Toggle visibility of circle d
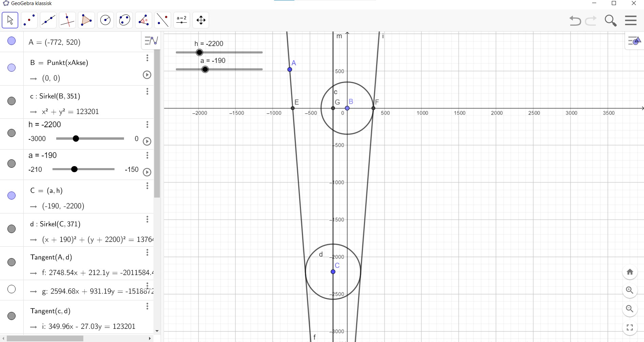 tap(12, 229)
